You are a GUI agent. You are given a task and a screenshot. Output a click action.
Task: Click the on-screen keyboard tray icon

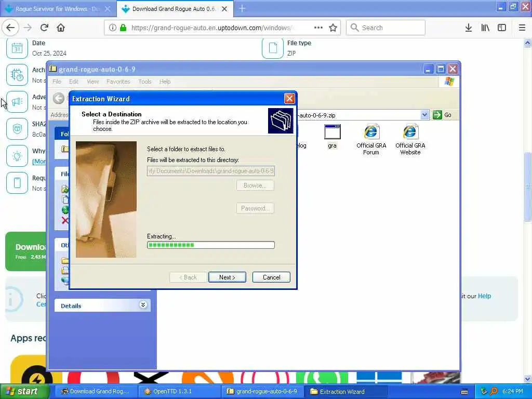tap(464, 392)
